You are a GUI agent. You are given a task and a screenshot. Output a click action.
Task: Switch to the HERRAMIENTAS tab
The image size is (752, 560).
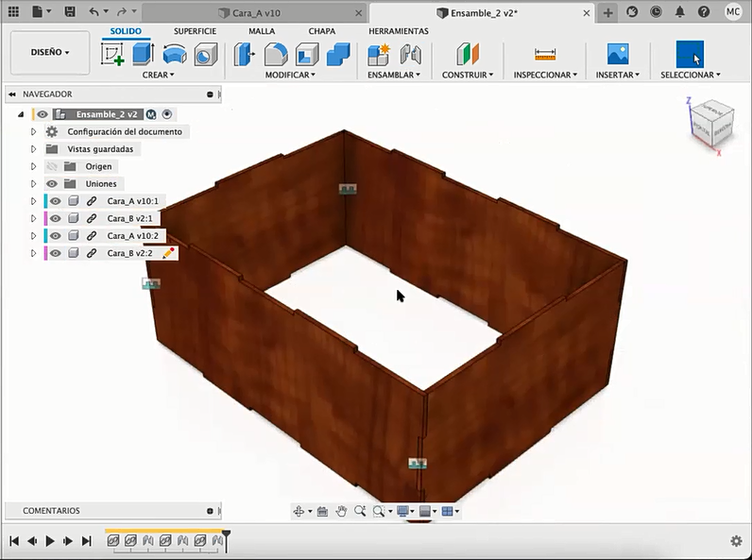pyautogui.click(x=399, y=31)
